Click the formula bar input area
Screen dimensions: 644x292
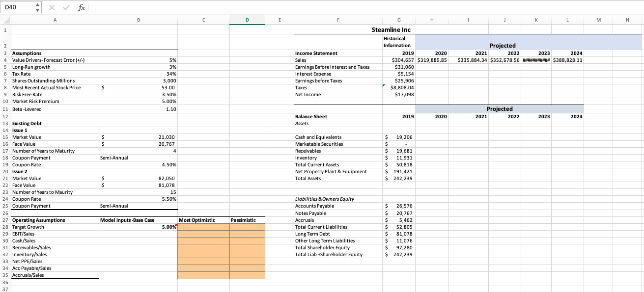click(x=366, y=7)
